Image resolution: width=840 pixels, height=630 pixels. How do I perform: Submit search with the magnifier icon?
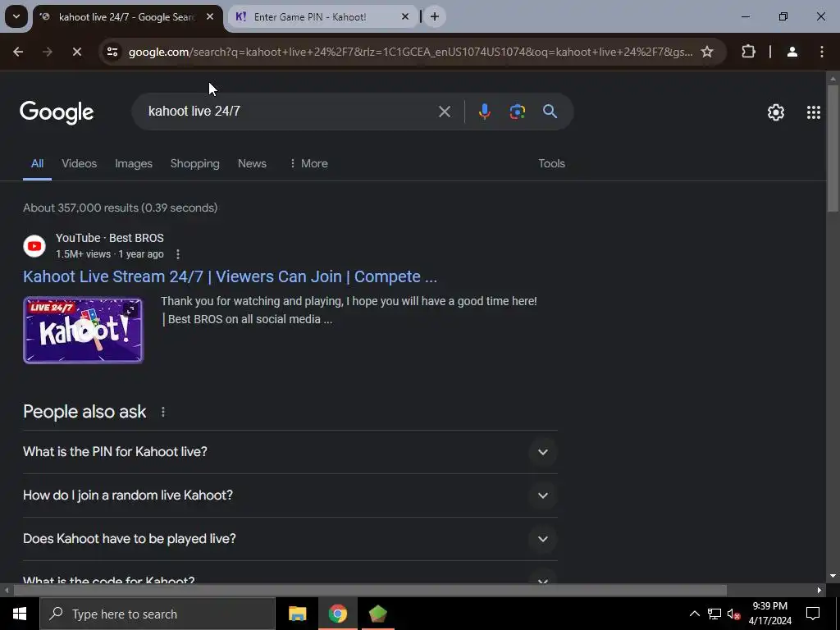tap(550, 112)
